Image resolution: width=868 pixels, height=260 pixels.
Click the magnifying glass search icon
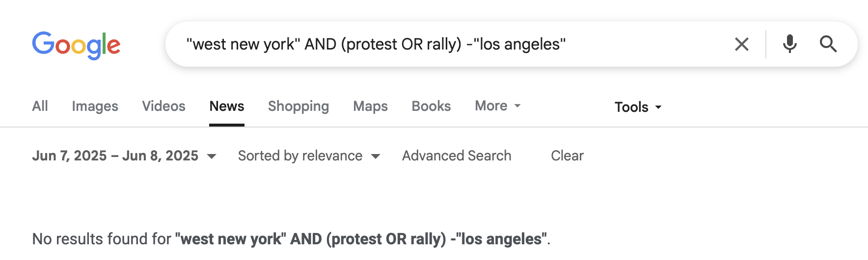click(828, 44)
